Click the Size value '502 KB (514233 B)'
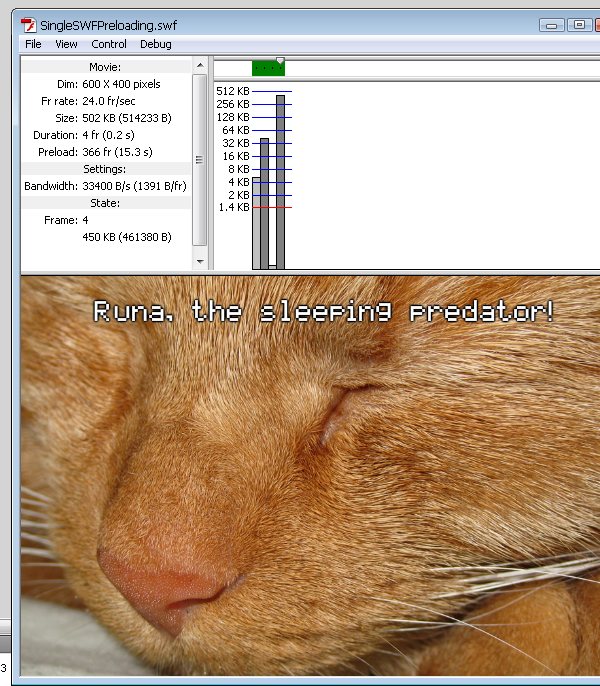 127,118
